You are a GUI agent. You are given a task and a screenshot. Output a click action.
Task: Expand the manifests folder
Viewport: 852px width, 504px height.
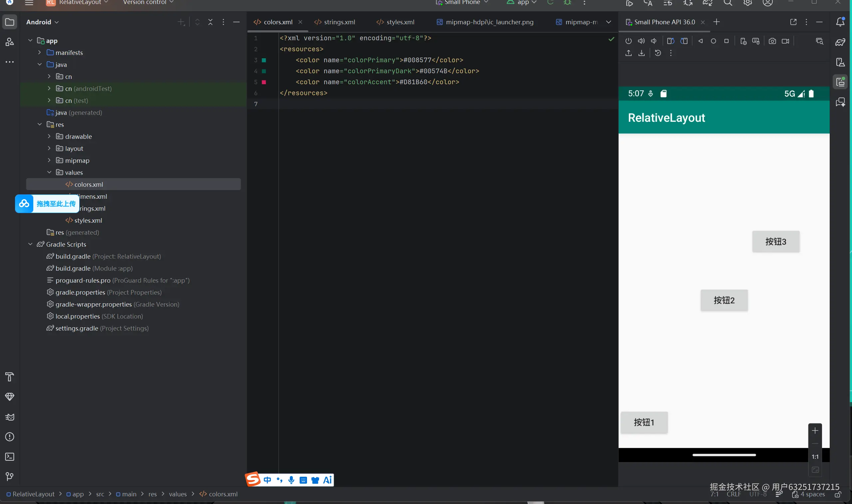tap(40, 52)
